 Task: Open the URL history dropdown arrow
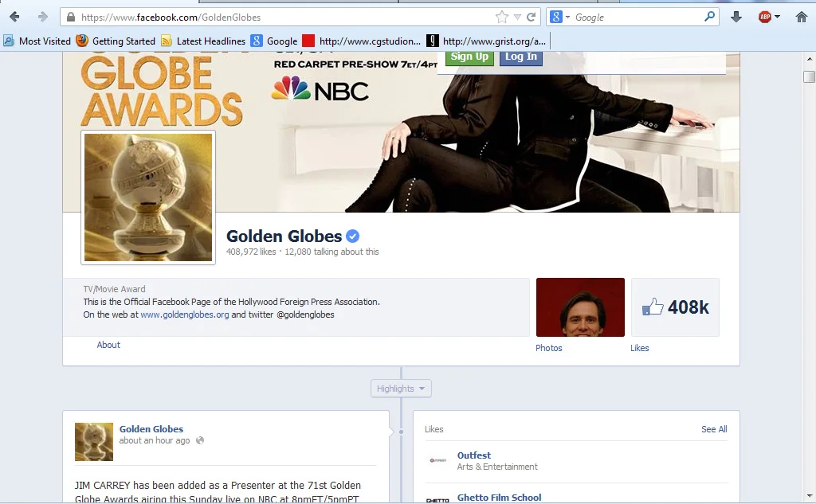coord(517,18)
